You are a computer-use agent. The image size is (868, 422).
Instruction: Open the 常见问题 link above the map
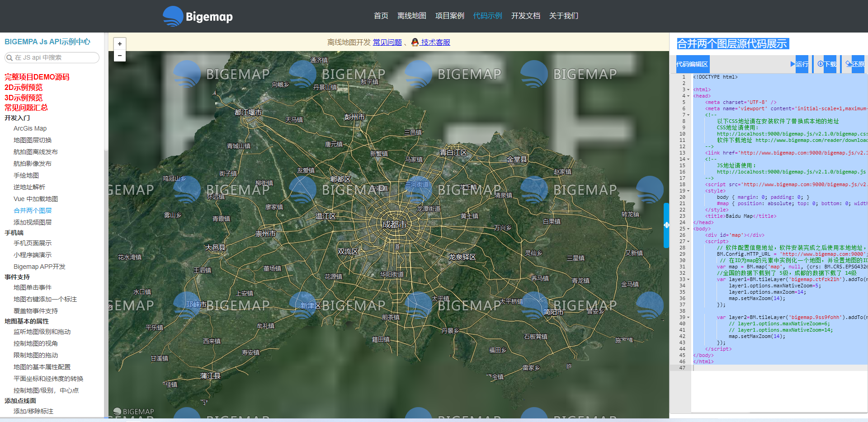click(387, 42)
